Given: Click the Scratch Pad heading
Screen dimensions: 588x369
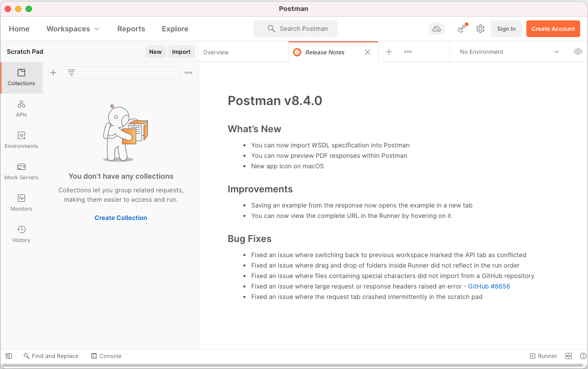Looking at the screenshot, I should point(25,52).
